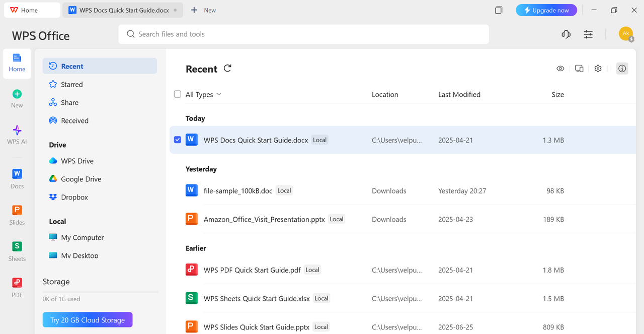Click Local tag on file-sample_100kB.doc

pos(284,190)
